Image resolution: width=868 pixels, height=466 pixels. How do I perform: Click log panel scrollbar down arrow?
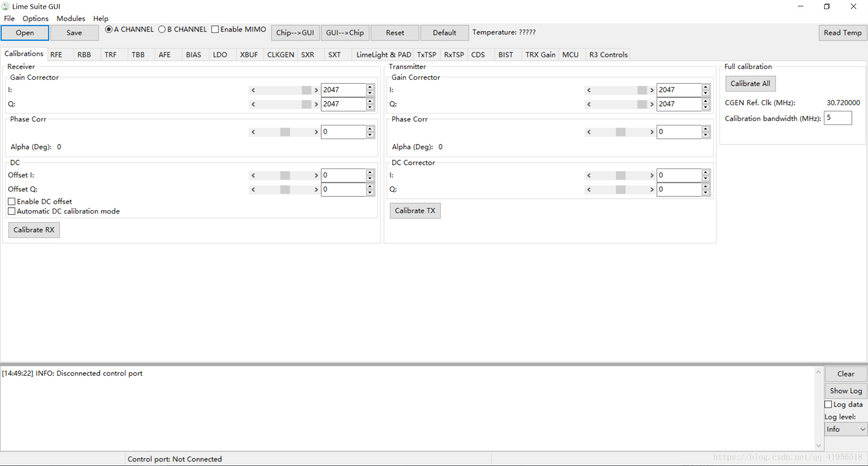[x=818, y=446]
